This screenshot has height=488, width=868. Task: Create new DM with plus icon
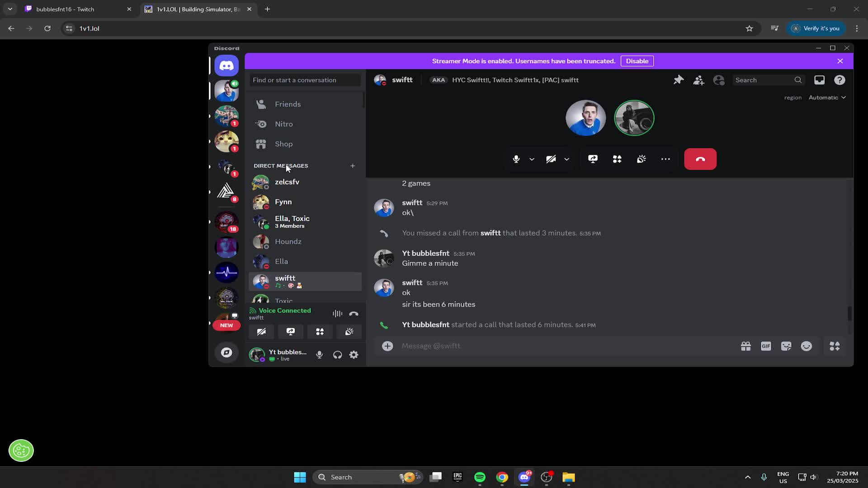(x=353, y=166)
